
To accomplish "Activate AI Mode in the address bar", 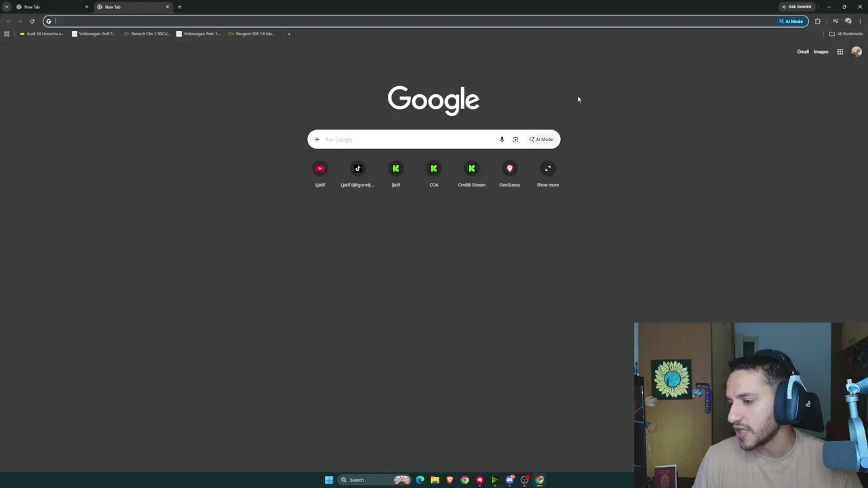I will 791,21.
